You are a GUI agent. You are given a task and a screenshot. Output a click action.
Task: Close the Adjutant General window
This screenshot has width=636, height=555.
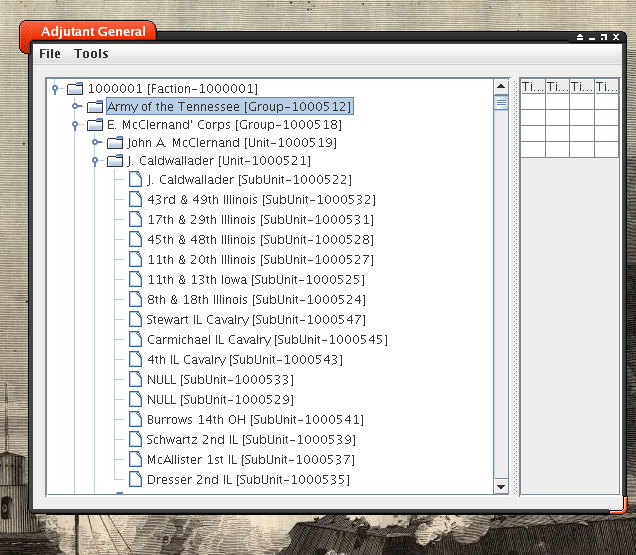coord(617,37)
